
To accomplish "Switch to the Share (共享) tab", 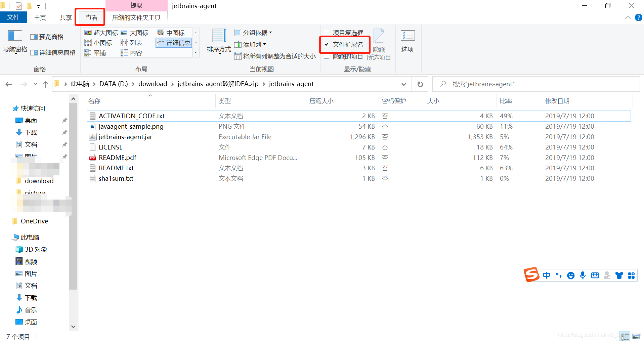I will [x=66, y=17].
